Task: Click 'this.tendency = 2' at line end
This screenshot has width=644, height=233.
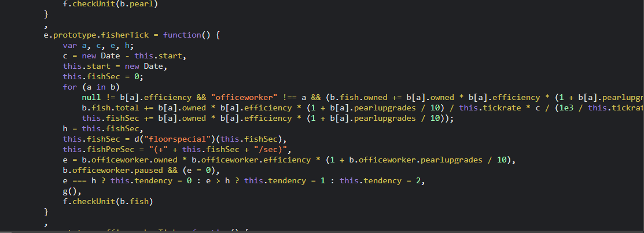Action: [x=380, y=181]
